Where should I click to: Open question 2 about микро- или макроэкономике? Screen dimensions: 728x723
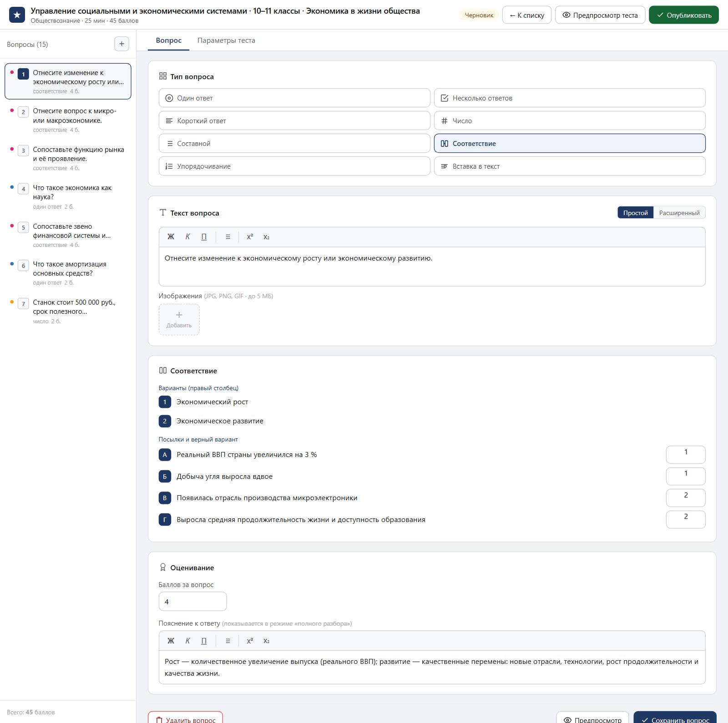click(68, 120)
